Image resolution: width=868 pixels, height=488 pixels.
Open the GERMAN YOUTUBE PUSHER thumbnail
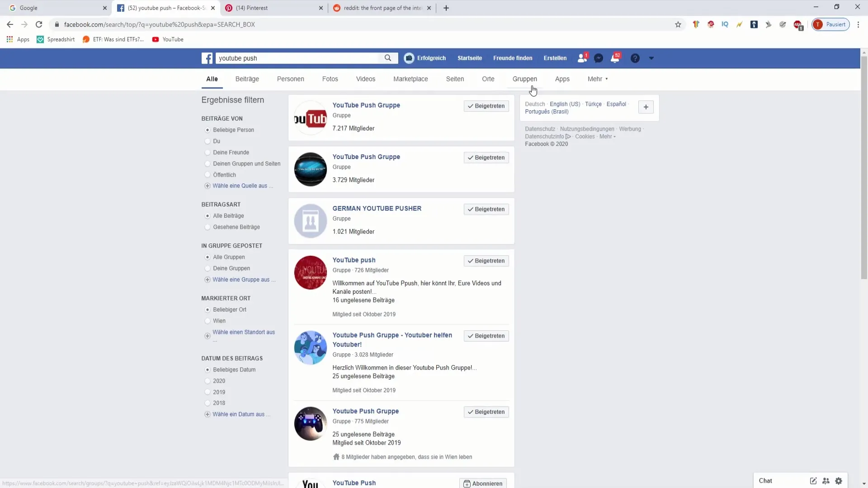(311, 221)
